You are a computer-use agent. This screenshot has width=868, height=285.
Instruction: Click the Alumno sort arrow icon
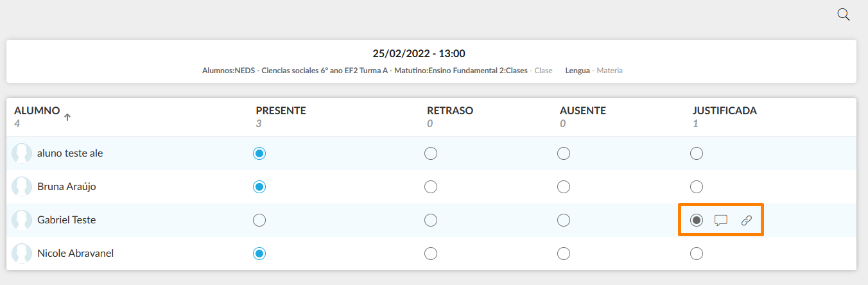(67, 117)
